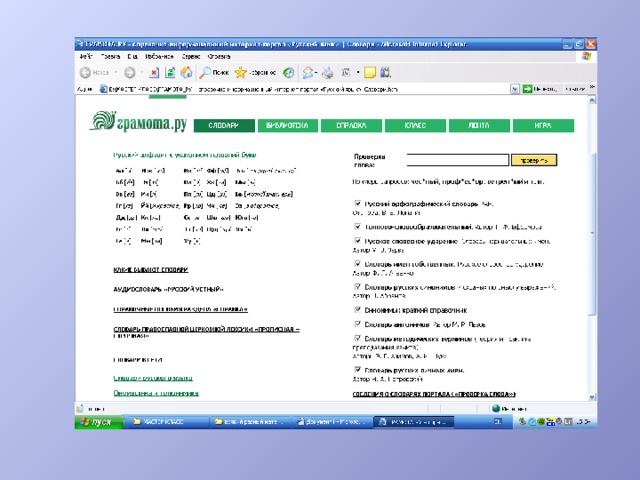Toggle Словарь русских синонимов checkbox
This screenshot has height=480, width=640.
point(358,287)
